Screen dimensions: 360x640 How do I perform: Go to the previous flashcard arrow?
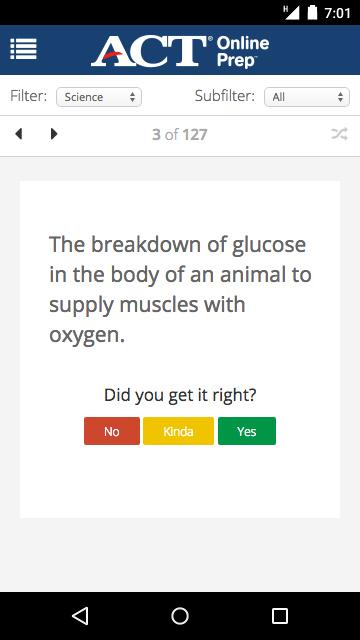(x=18, y=134)
